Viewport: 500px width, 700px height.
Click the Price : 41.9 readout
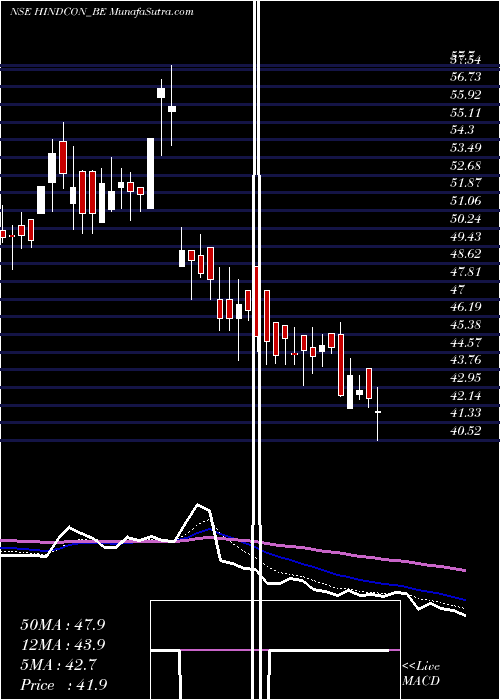[63, 685]
